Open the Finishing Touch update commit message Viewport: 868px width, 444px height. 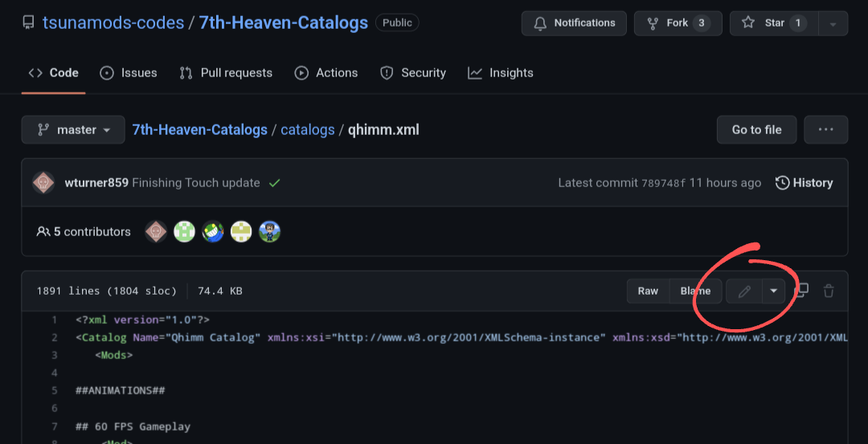point(196,183)
